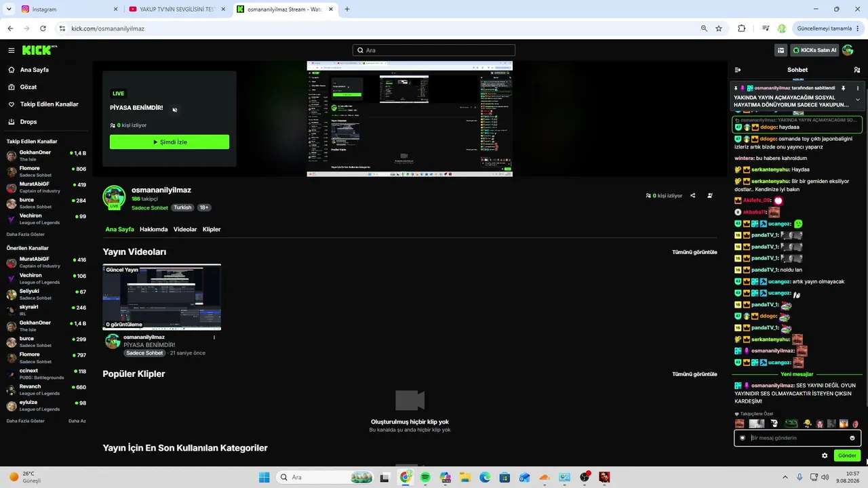Select the pepe frog emote

(x=791, y=424)
